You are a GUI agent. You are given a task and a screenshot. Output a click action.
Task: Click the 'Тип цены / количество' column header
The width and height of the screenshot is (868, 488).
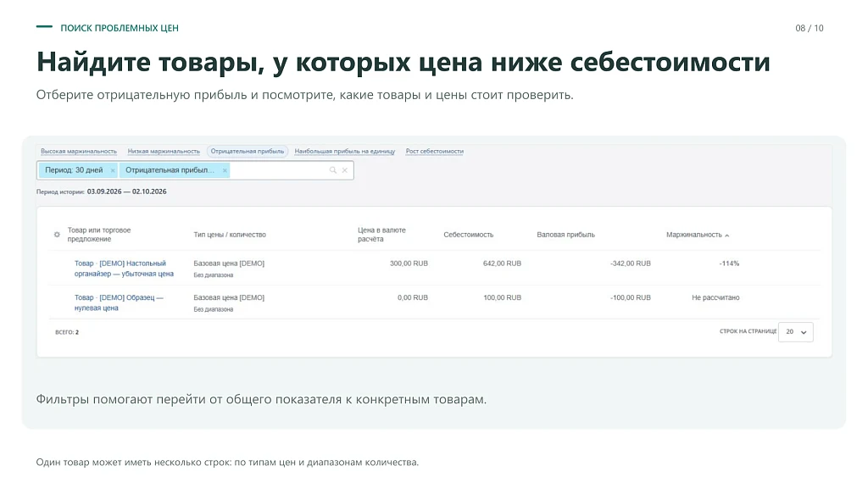coord(230,235)
